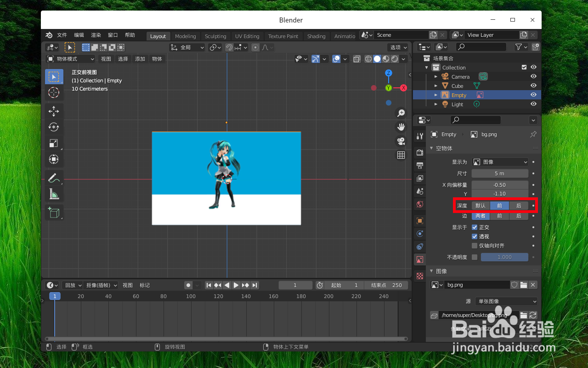Screen dimensions: 588x368
Task: Uncheck the 透视 display checkbox
Action: (x=475, y=236)
